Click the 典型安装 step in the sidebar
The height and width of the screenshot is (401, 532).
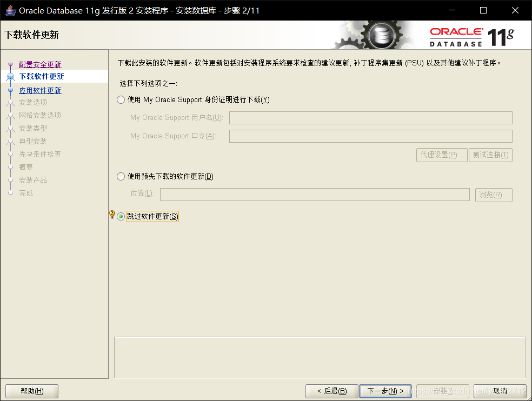click(33, 141)
